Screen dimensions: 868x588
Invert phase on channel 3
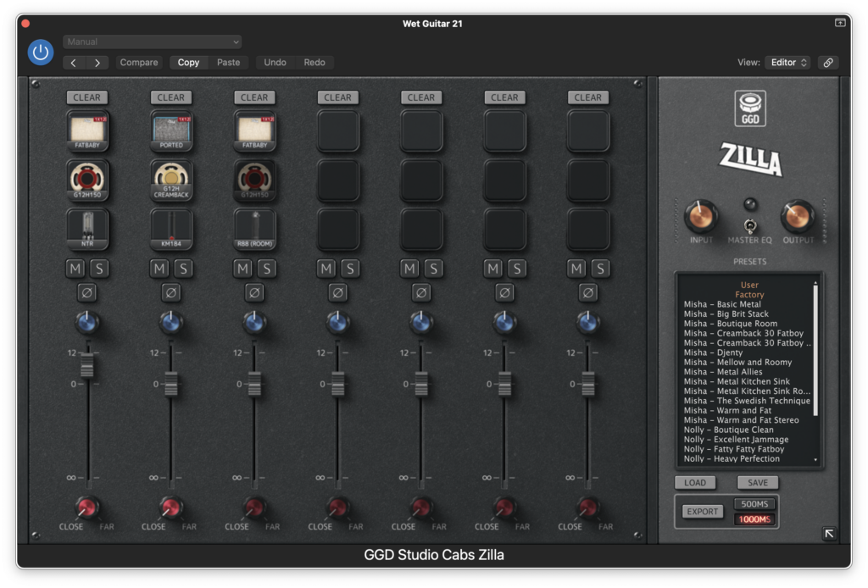(x=254, y=292)
